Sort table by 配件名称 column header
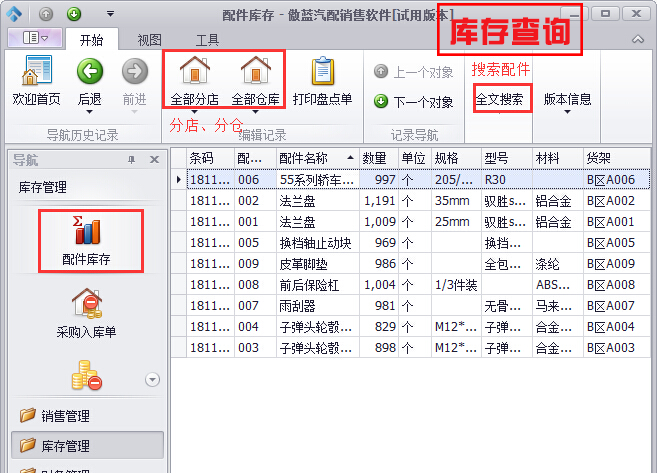 [314, 158]
